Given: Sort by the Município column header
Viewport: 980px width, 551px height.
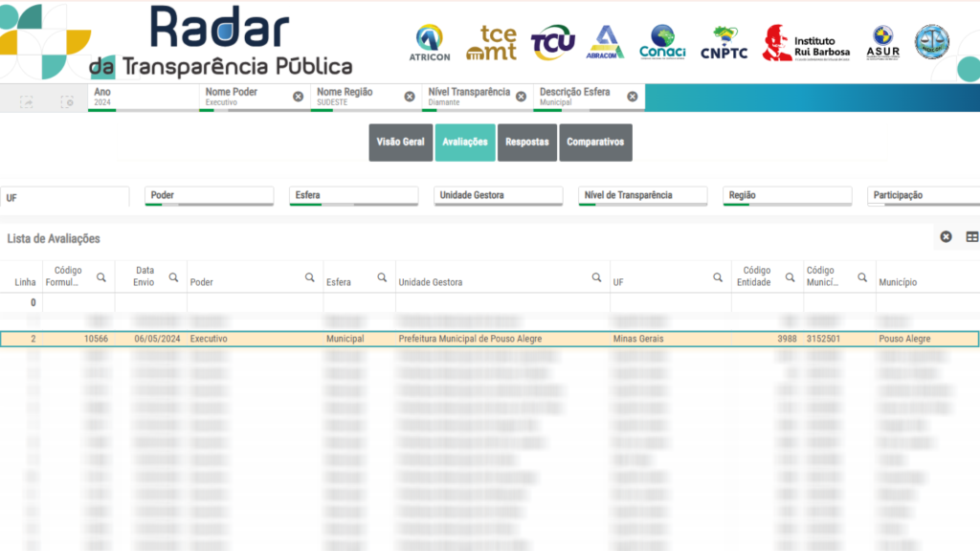Looking at the screenshot, I should click(x=898, y=282).
